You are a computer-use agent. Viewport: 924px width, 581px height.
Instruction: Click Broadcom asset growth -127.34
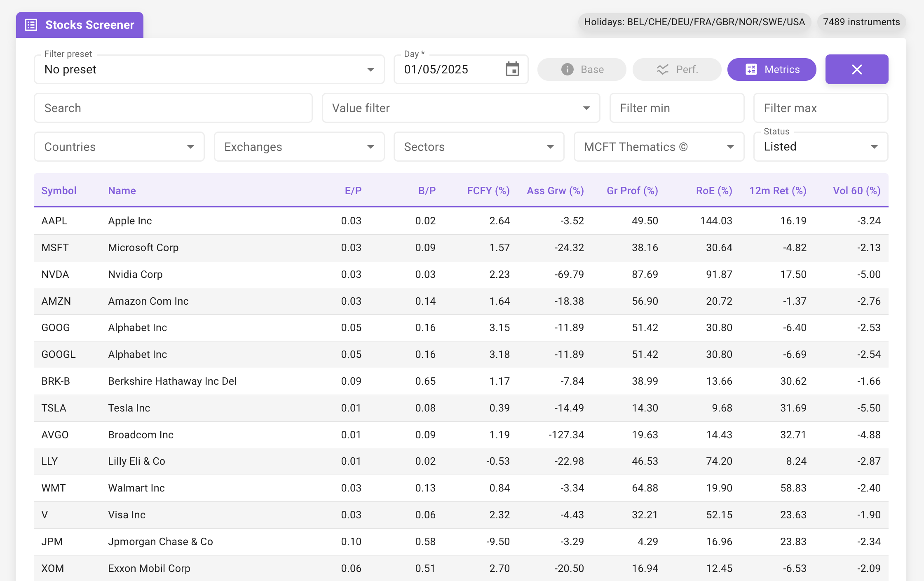(x=566, y=435)
